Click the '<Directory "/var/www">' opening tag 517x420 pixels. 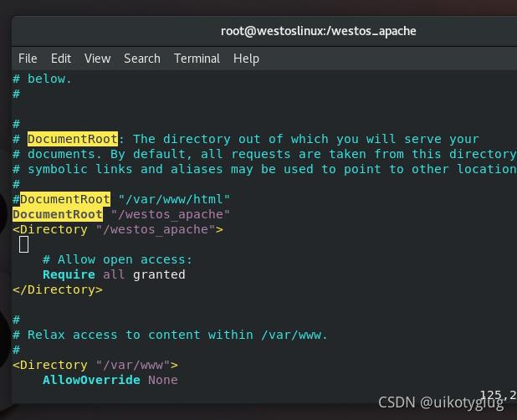pos(95,365)
